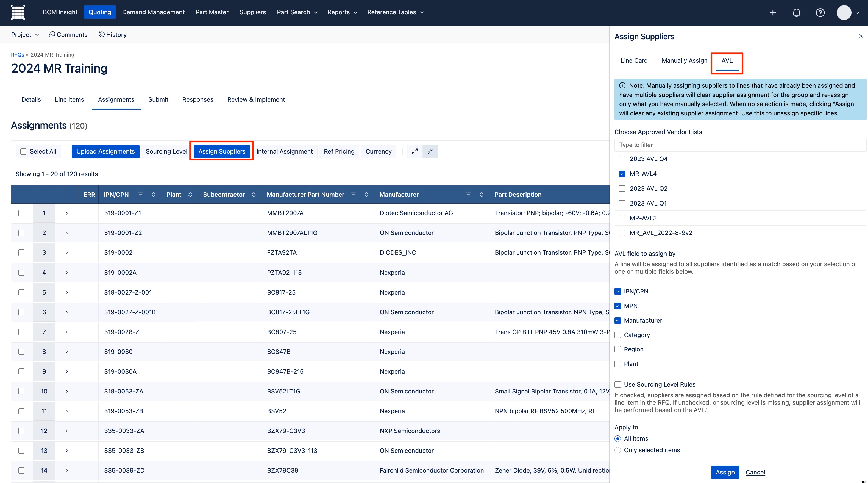Sort the Plant column

(190, 195)
